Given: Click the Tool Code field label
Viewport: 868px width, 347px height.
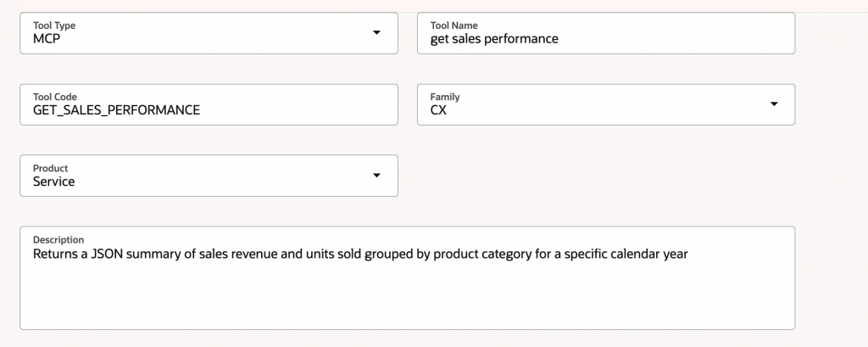Looking at the screenshot, I should click(55, 97).
